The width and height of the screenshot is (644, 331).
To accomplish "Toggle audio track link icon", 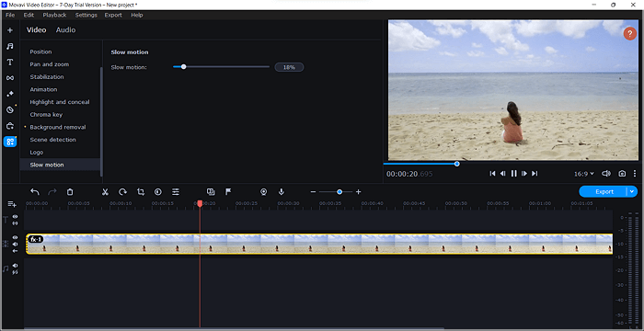I will (x=16, y=272).
